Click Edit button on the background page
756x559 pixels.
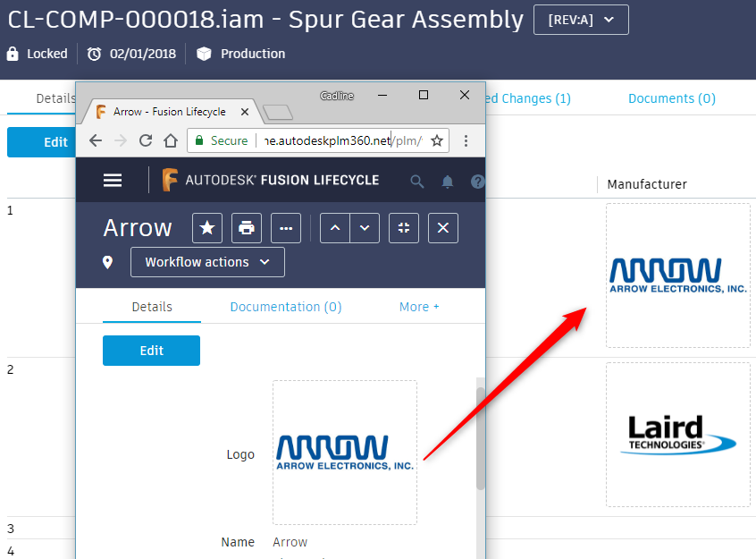pos(41,142)
